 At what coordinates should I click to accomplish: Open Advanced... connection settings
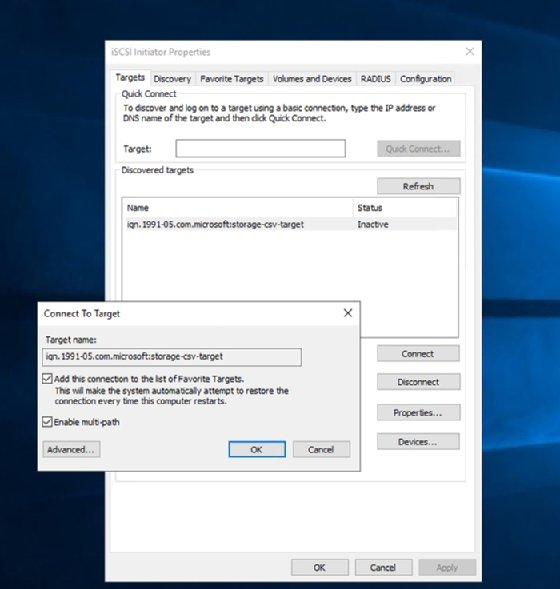click(71, 449)
